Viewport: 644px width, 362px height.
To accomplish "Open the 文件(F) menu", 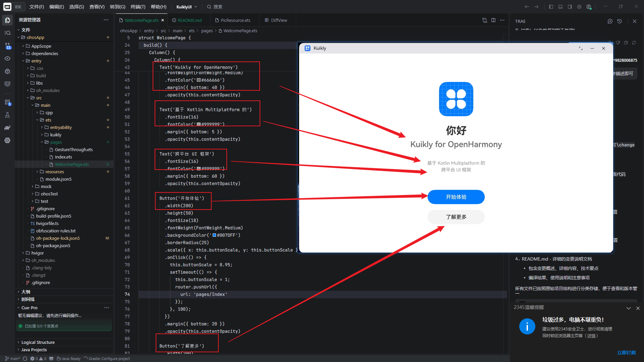I will click(x=37, y=7).
